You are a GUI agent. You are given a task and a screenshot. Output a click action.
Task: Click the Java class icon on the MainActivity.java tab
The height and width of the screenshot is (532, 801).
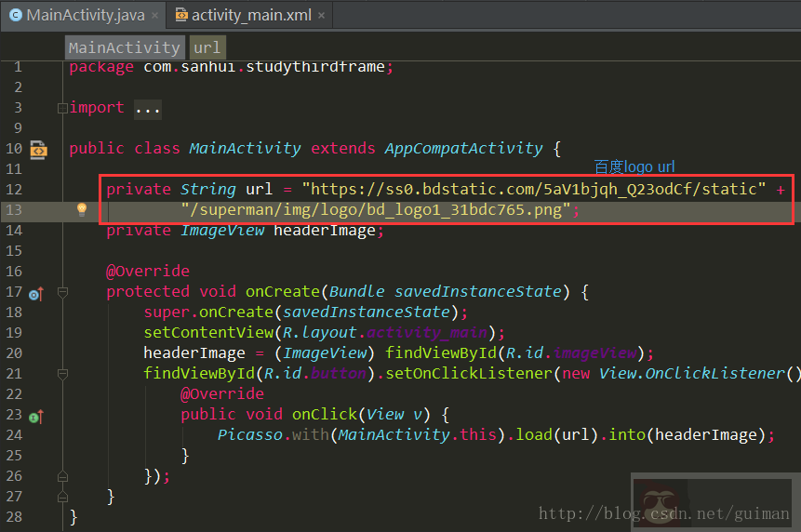(x=15, y=16)
